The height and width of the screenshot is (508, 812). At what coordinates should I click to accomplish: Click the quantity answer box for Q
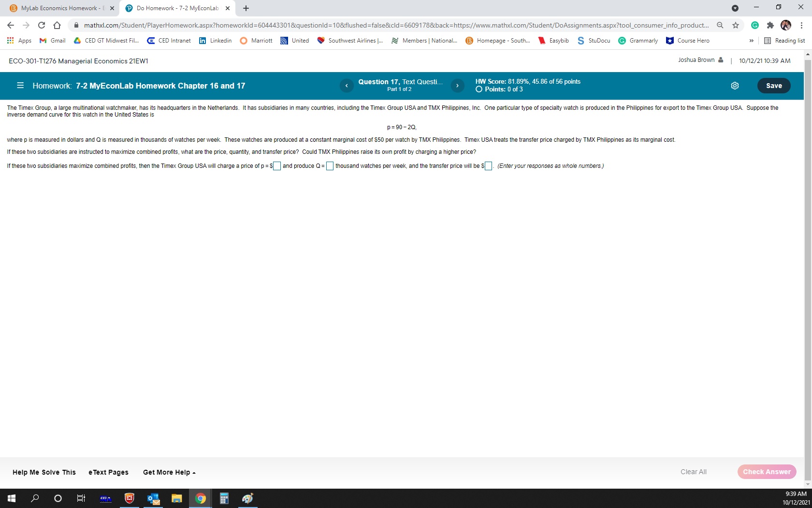pos(330,166)
